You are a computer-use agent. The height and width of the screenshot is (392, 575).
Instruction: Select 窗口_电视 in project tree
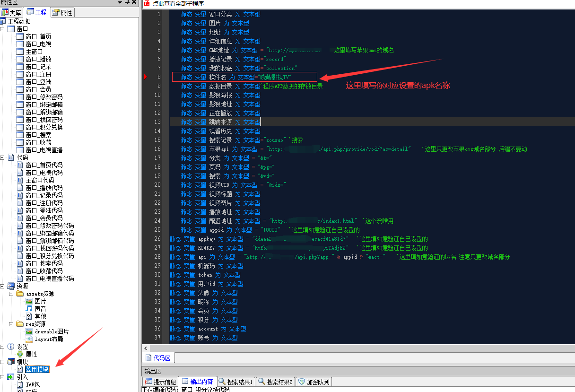(x=38, y=44)
